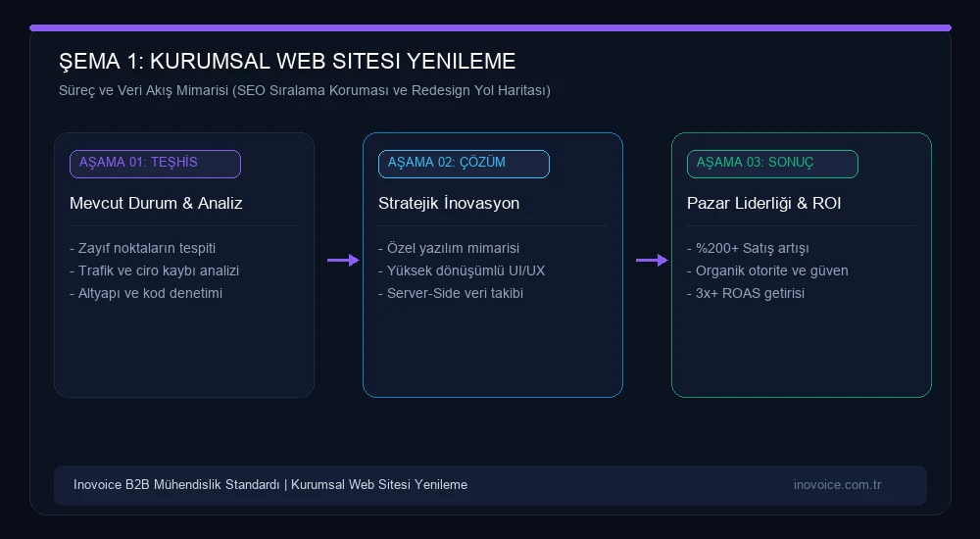
Task: Click the line Özel yazılım mimarisi
Action: pyautogui.click(x=449, y=248)
